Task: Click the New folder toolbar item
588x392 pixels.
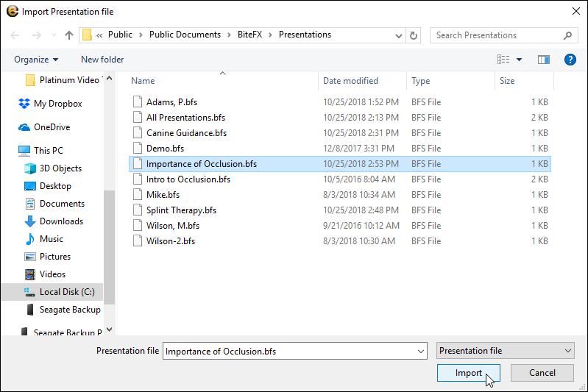Action: point(102,60)
